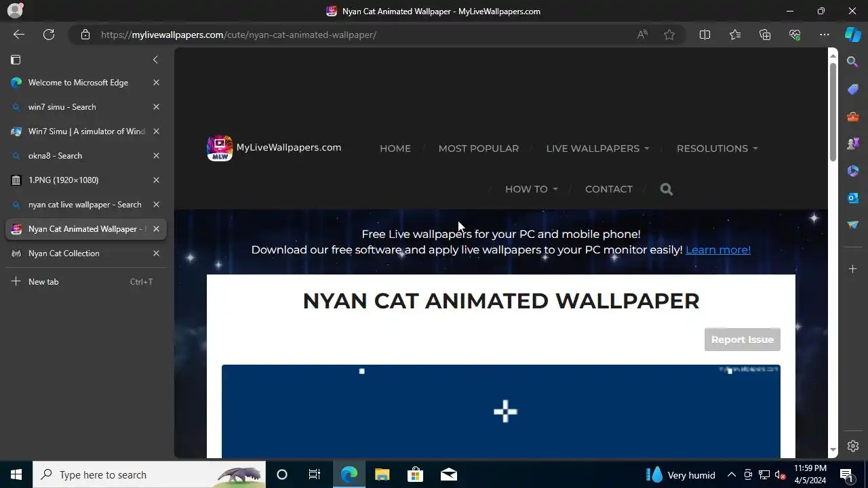Viewport: 868px width, 488px height.
Task: Click the Report Issue button
Action: 743,340
